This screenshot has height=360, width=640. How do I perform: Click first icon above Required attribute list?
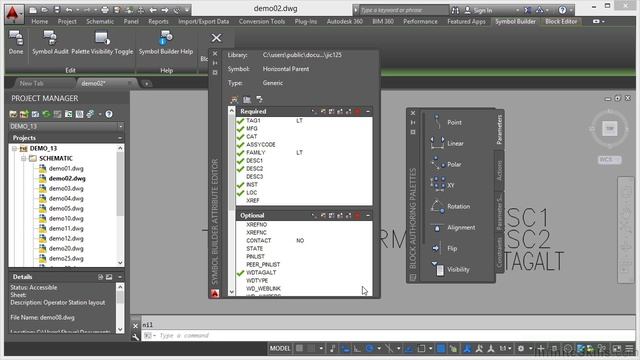[234, 99]
